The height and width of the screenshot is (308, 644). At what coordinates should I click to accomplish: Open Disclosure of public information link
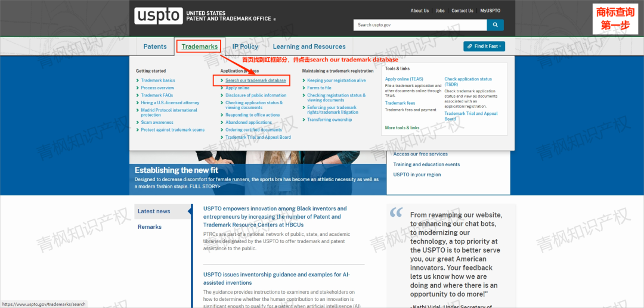[256, 95]
